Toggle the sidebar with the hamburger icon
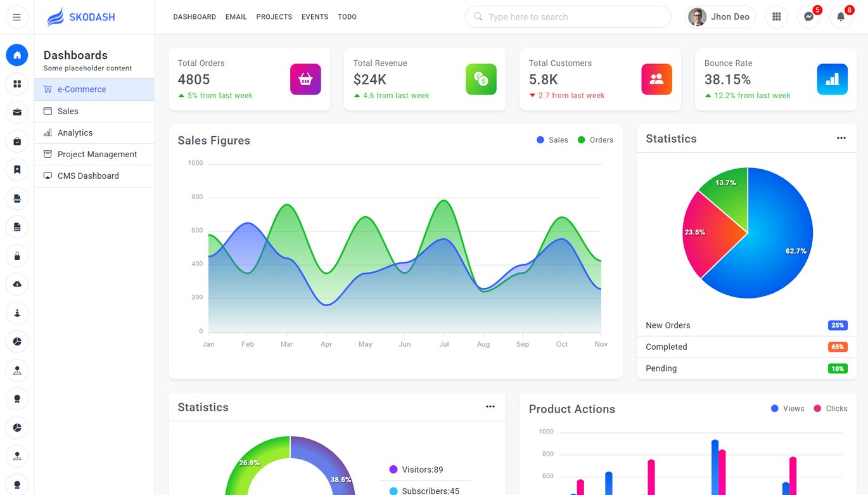 tap(16, 17)
